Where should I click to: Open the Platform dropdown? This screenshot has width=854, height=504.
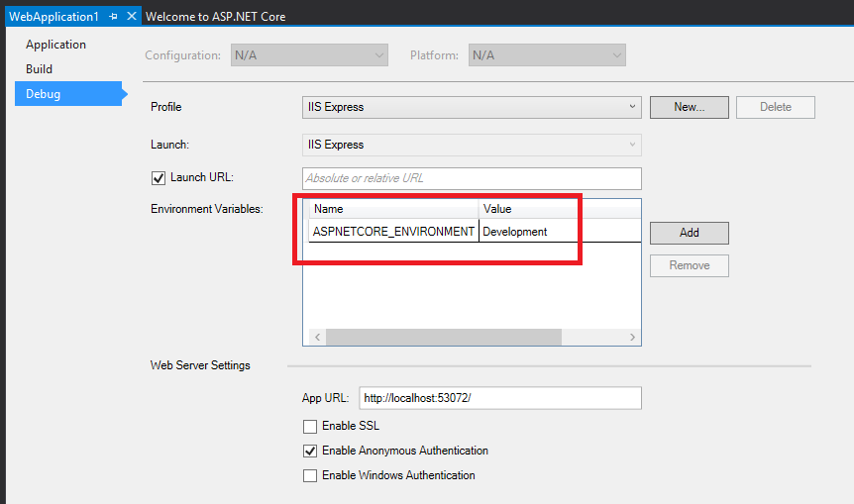coord(547,55)
